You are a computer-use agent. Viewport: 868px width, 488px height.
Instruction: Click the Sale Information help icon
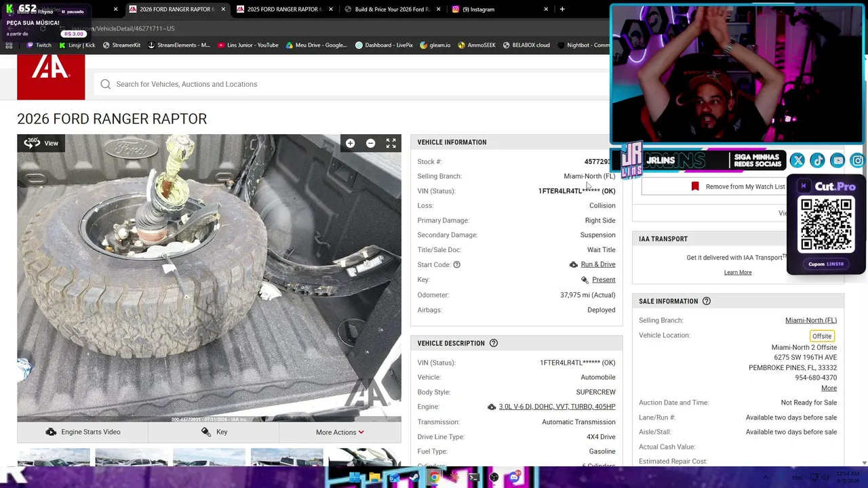(706, 301)
